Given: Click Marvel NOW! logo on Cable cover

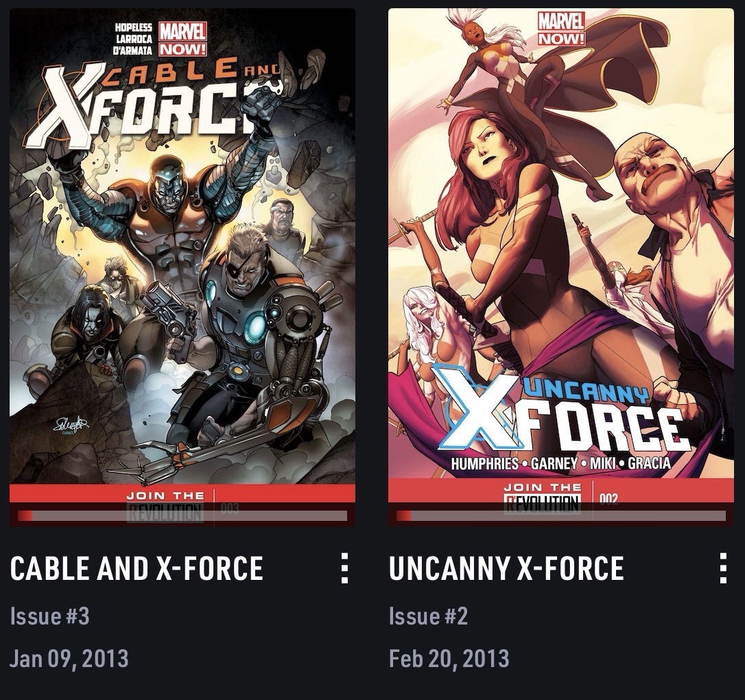Looking at the screenshot, I should 182,38.
